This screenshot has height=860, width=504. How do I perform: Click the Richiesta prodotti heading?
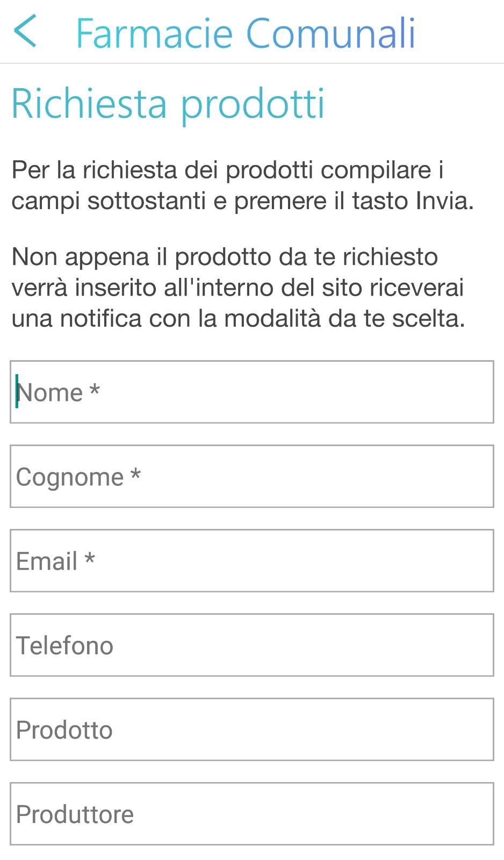(168, 103)
